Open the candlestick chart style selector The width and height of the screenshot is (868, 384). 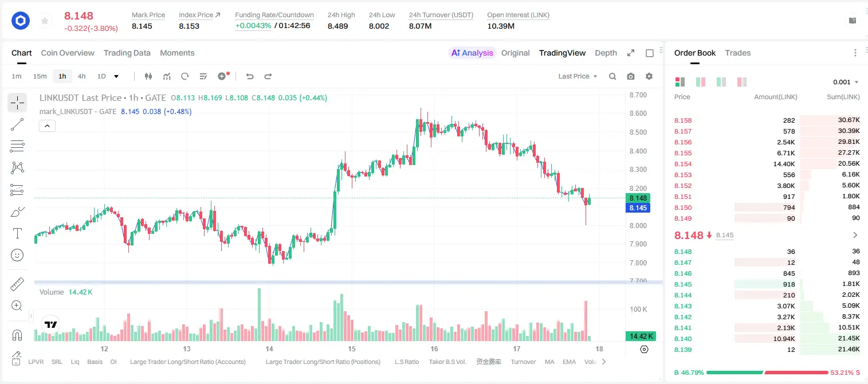tap(148, 76)
